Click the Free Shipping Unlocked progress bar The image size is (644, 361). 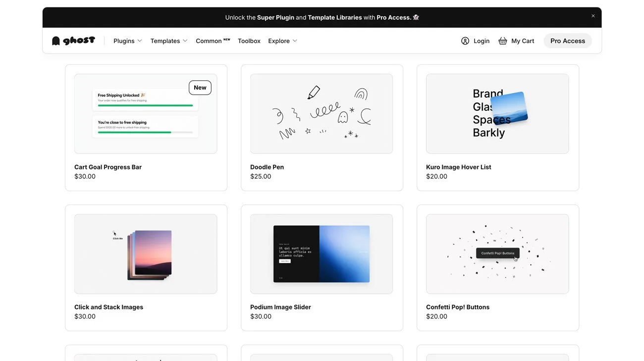tap(145, 105)
